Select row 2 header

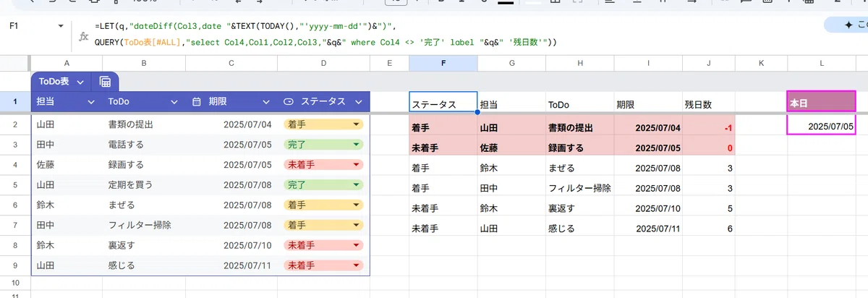pos(15,124)
